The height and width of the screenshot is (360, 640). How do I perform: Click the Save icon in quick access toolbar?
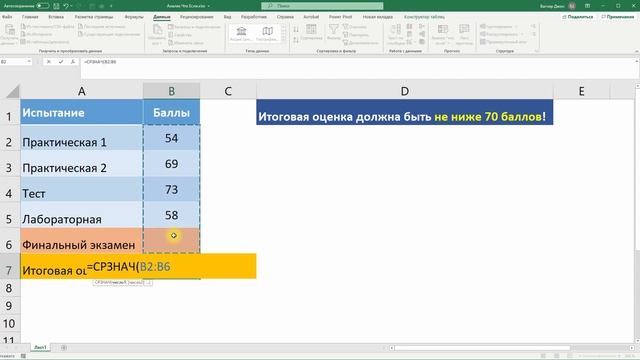[x=56, y=6]
